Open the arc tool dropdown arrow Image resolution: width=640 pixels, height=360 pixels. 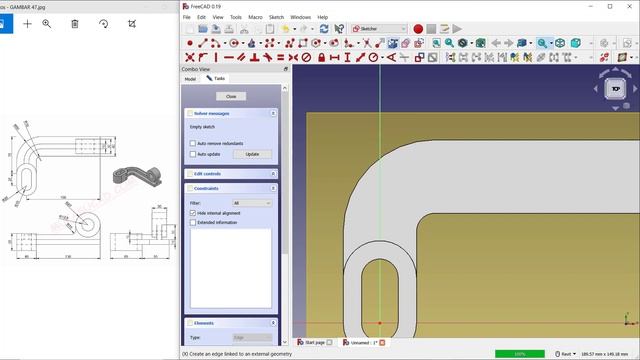point(224,43)
